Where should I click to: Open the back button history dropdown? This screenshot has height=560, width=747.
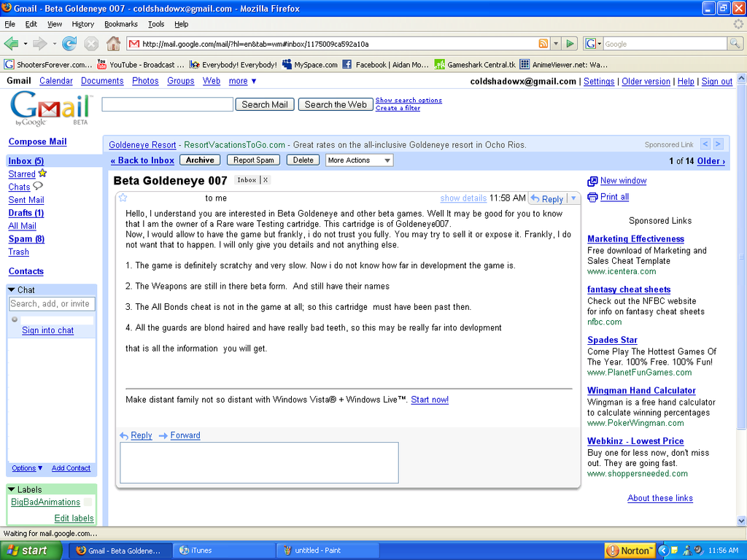coord(26,44)
